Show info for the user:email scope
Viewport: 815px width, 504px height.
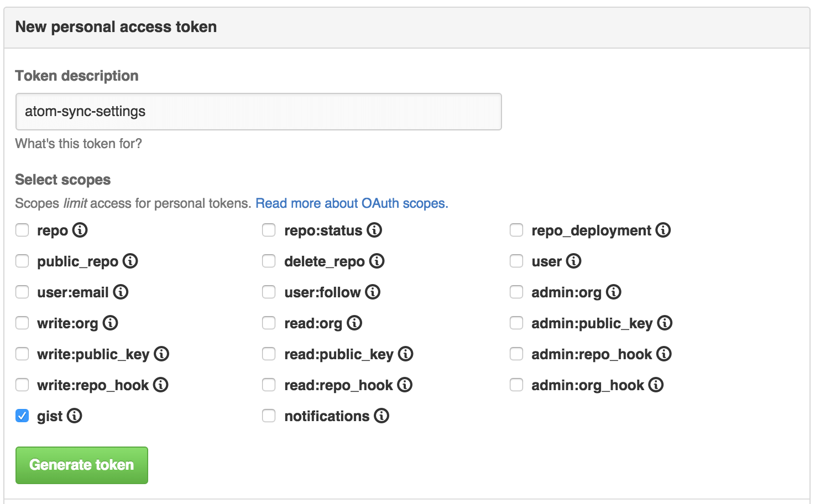(x=121, y=292)
